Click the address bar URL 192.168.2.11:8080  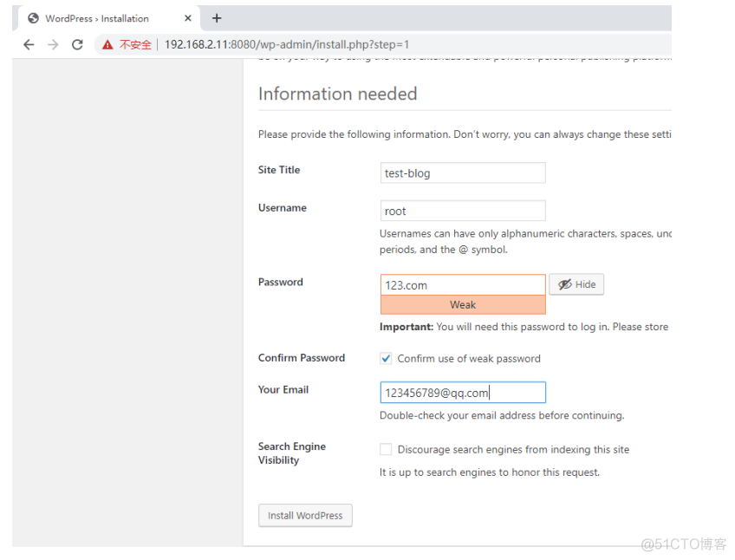286,44
